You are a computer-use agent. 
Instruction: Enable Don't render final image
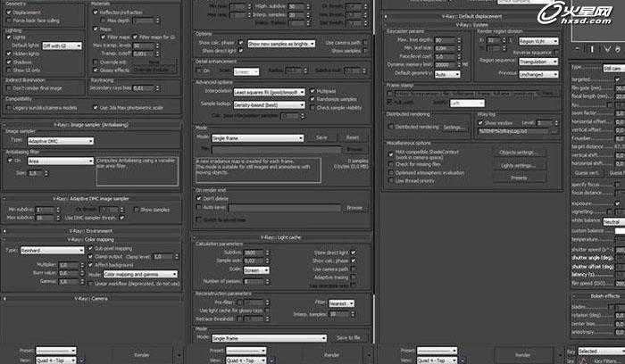(9, 88)
